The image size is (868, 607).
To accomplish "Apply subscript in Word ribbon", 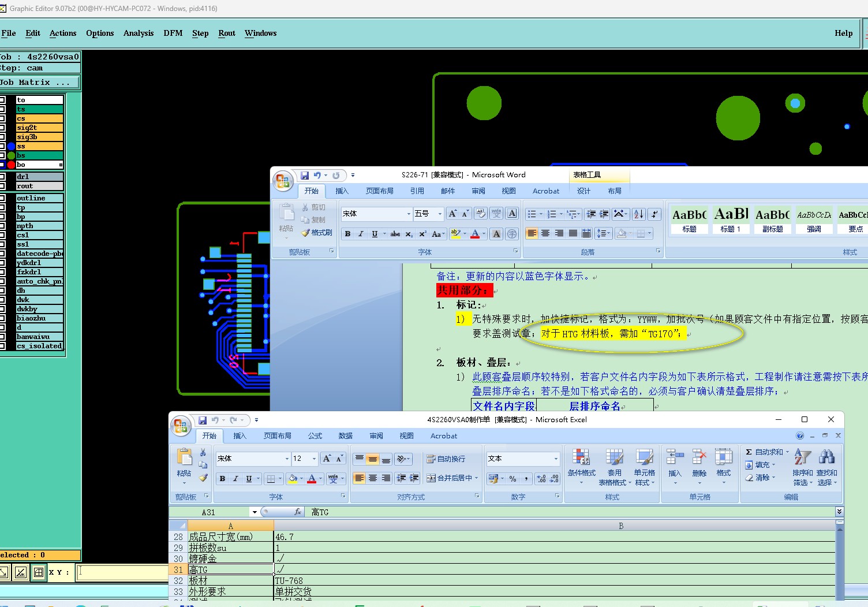I will (x=409, y=234).
